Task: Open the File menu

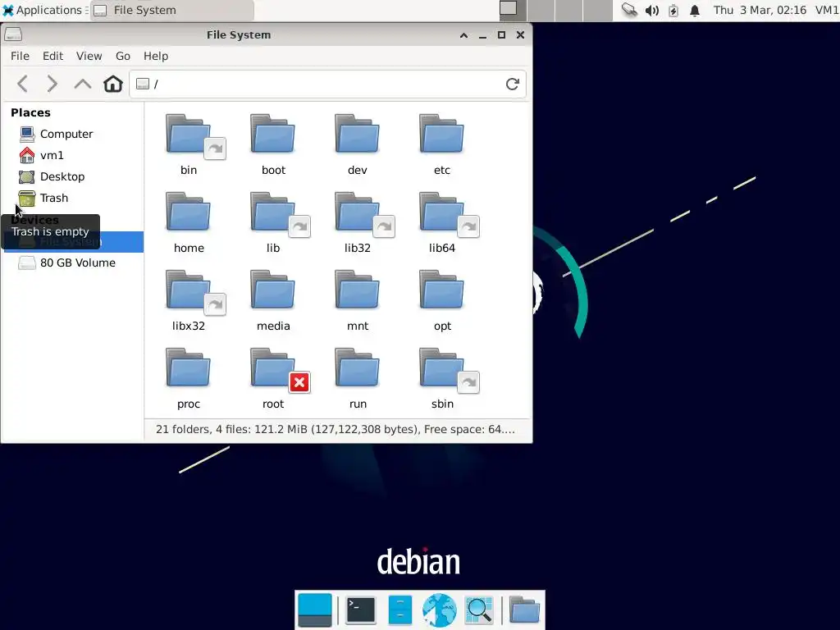Action: (20, 56)
